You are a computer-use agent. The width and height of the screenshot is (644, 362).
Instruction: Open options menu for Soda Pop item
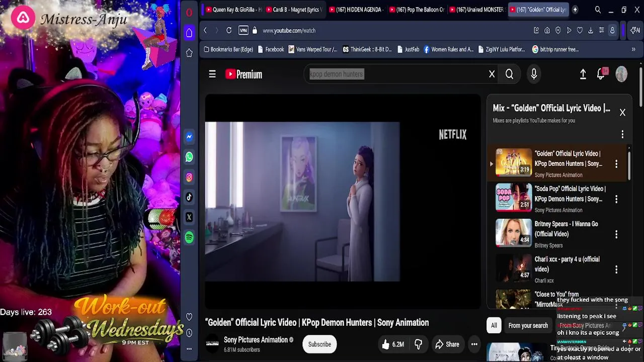click(616, 199)
